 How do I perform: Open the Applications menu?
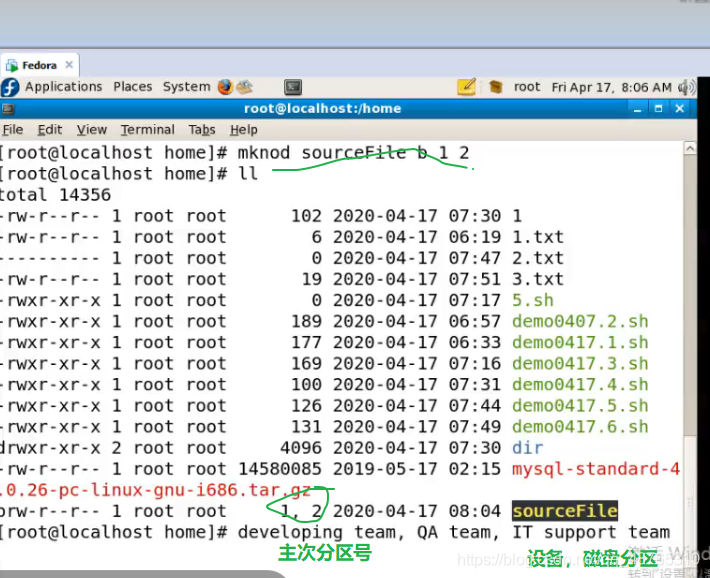coord(64,87)
